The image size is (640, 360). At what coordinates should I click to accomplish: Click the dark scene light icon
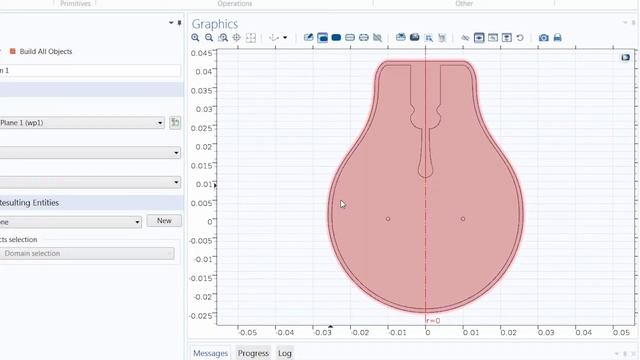tap(415, 38)
